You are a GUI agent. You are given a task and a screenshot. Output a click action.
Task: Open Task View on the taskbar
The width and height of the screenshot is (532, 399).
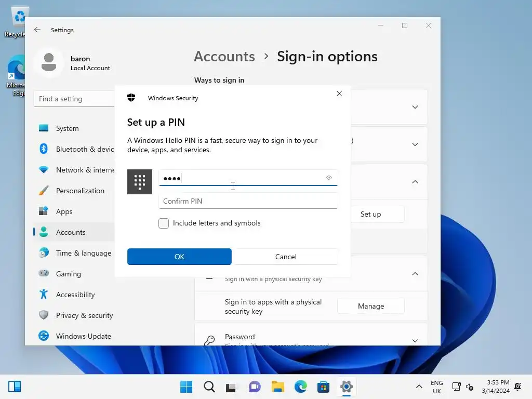[231, 387]
